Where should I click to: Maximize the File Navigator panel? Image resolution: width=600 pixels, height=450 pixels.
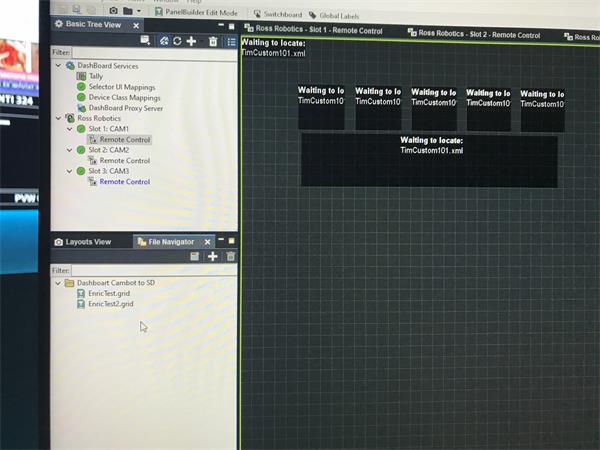tap(232, 241)
